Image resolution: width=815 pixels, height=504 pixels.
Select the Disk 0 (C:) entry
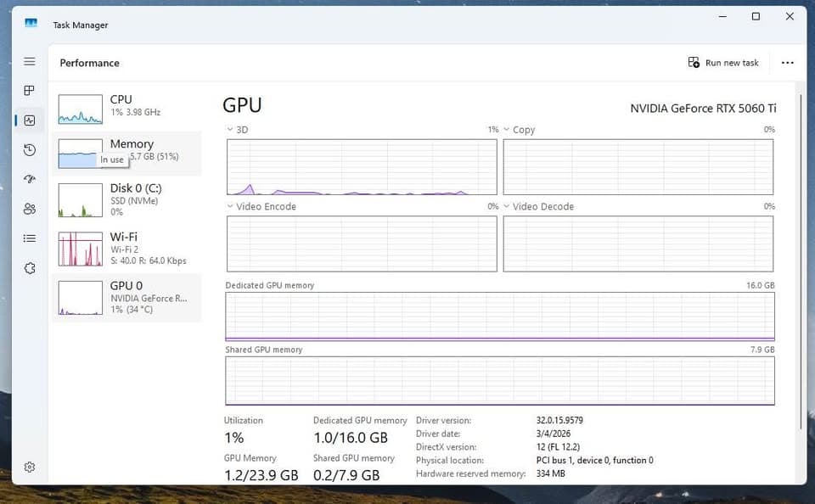point(126,199)
